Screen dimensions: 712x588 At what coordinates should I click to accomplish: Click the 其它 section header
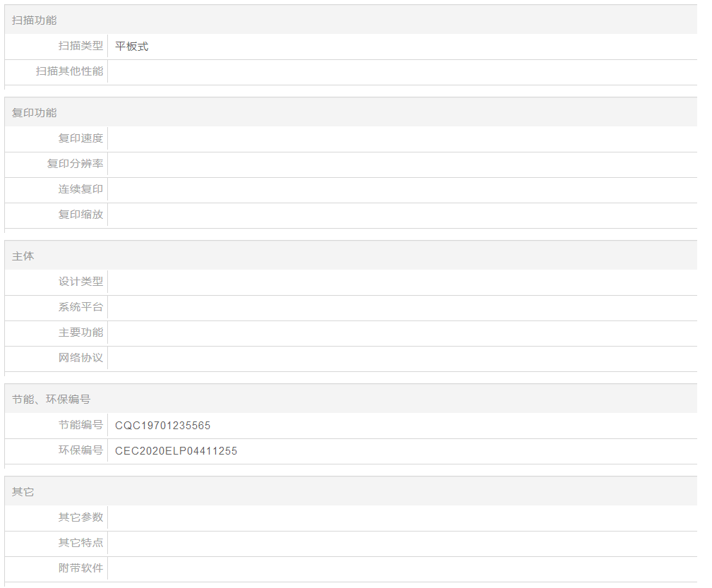pyautogui.click(x=23, y=492)
